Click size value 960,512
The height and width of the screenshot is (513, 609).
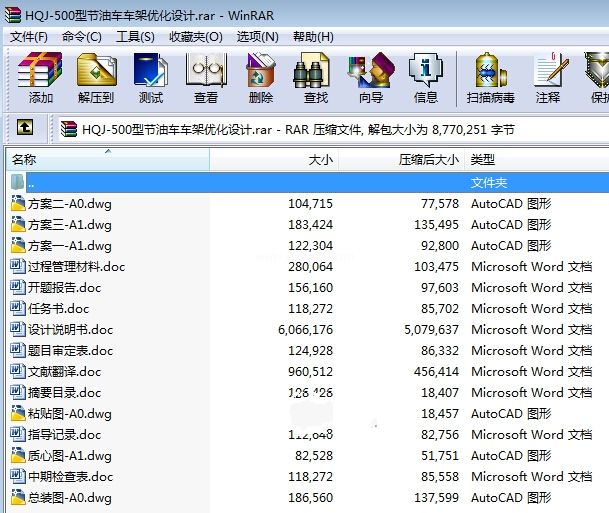310,371
